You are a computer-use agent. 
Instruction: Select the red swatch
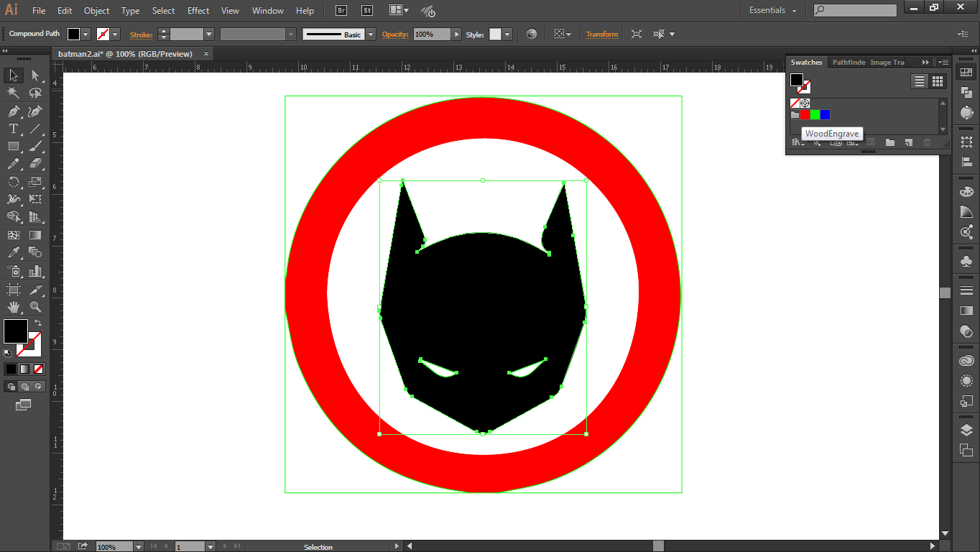coord(805,115)
